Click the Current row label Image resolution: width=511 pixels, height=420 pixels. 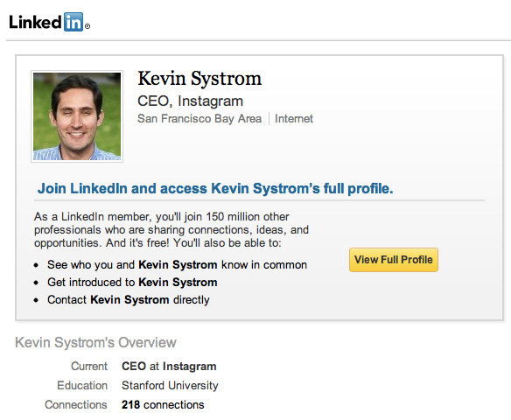pyautogui.click(x=89, y=367)
